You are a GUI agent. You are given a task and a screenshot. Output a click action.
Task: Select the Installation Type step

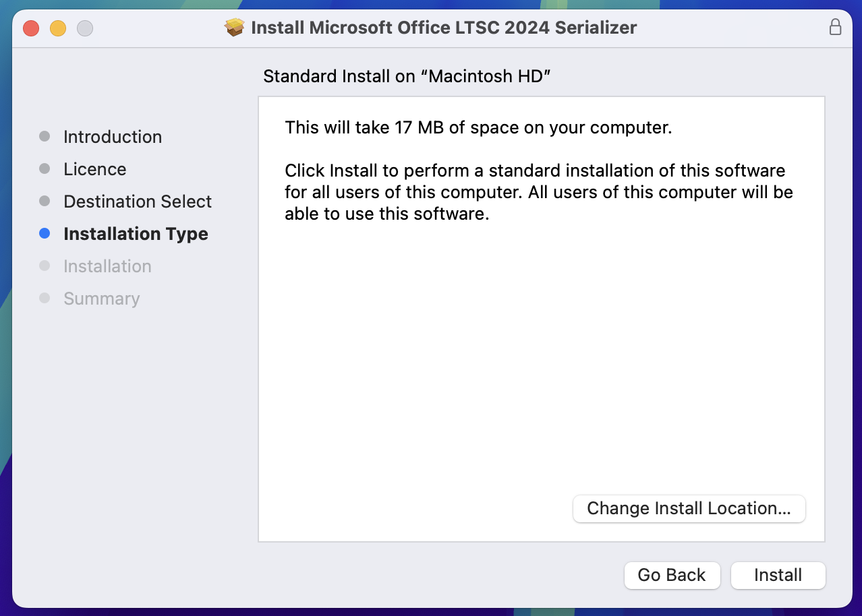(136, 234)
